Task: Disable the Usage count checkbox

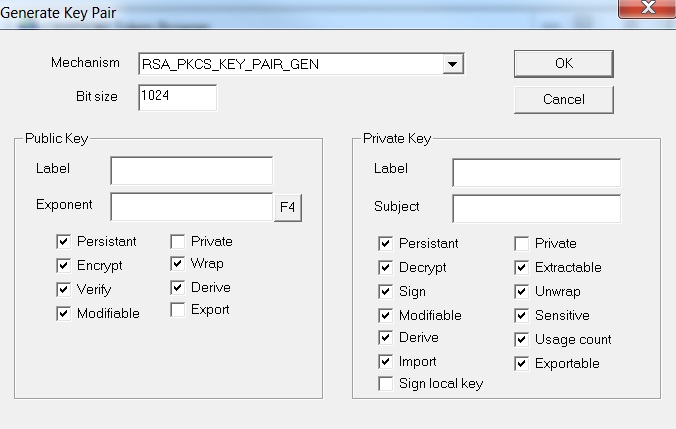Action: coord(521,339)
